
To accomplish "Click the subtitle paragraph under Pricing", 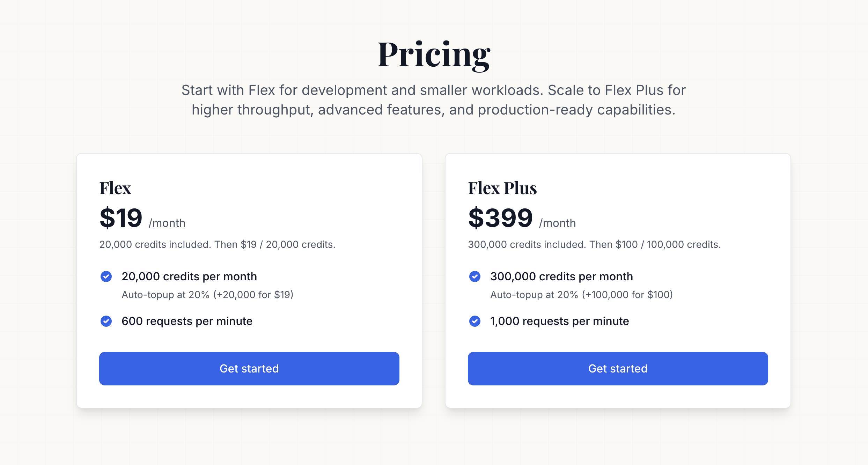I will pos(434,100).
